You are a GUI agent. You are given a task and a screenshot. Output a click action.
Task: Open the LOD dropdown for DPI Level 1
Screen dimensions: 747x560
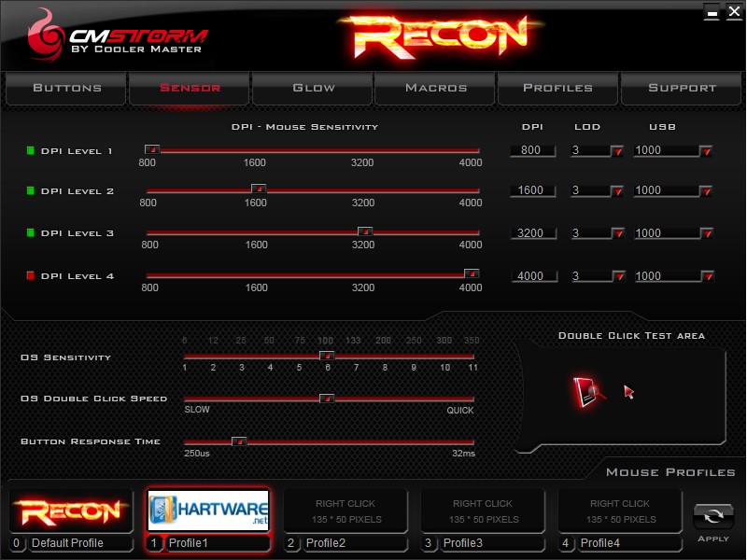(617, 151)
